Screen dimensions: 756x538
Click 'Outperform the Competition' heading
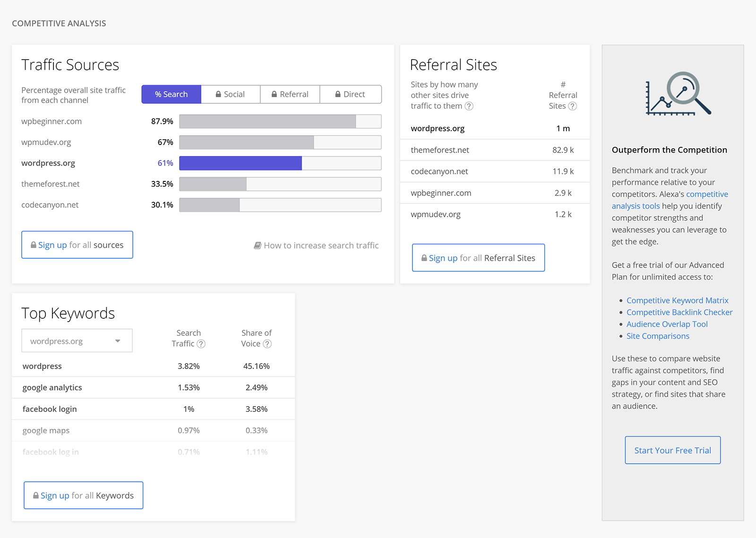pos(670,150)
